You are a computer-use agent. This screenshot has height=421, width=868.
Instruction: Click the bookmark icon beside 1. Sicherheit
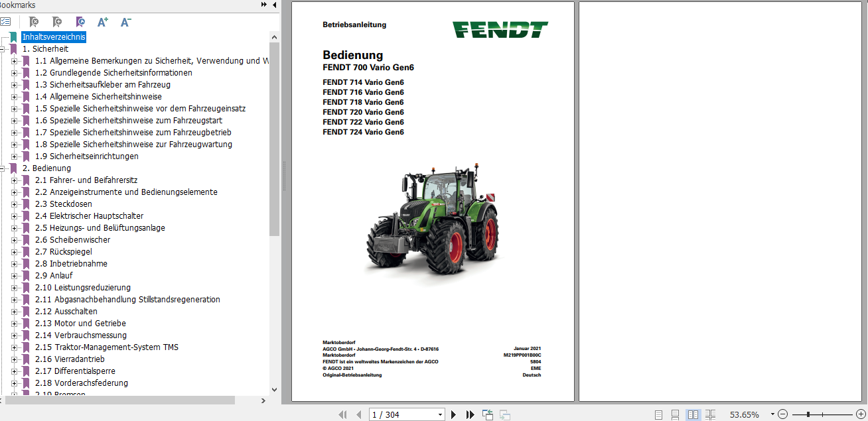tap(13, 49)
